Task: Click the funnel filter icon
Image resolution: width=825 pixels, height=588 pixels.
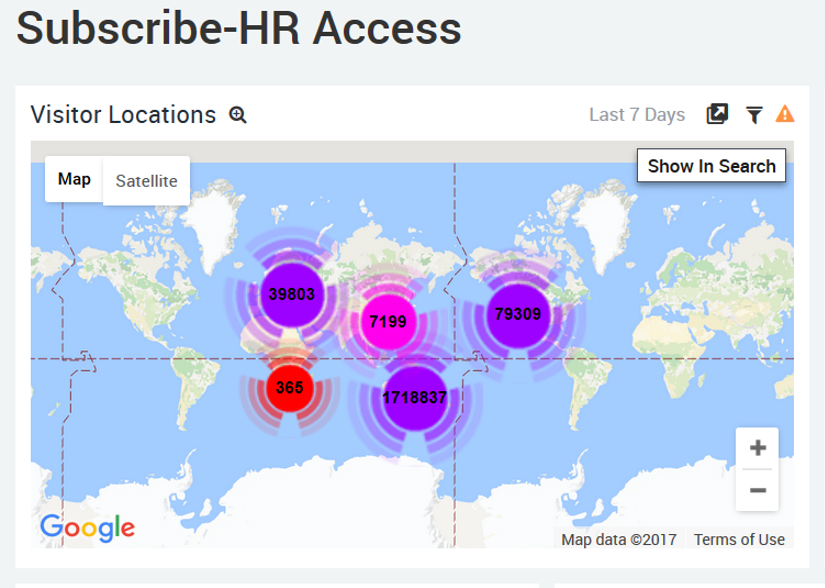Action: pyautogui.click(x=754, y=115)
